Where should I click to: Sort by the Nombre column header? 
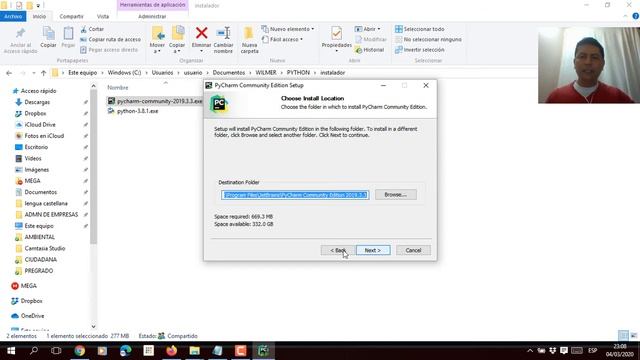tap(118, 87)
